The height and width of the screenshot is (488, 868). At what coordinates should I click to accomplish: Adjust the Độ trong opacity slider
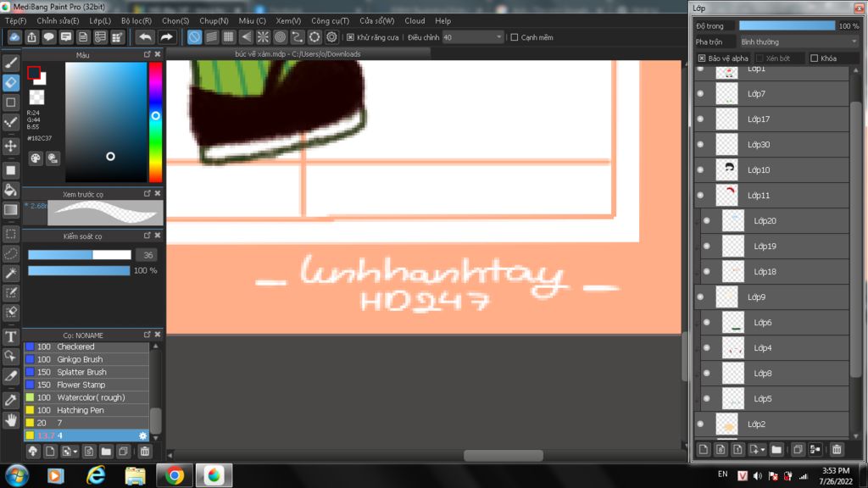pyautogui.click(x=787, y=26)
